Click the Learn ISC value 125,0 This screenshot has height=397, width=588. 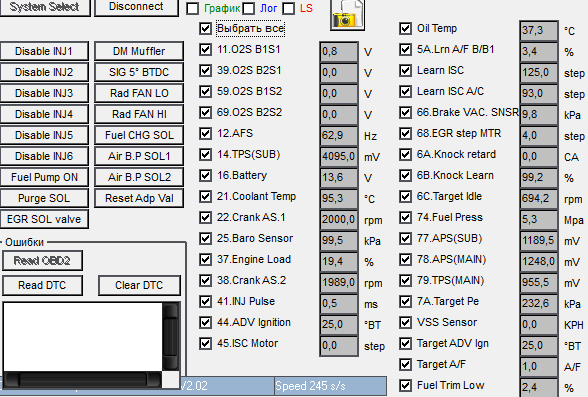(x=539, y=72)
